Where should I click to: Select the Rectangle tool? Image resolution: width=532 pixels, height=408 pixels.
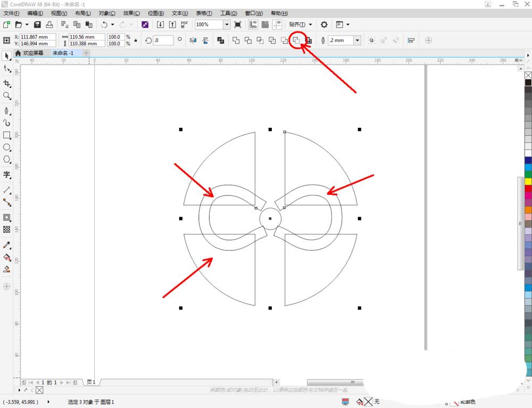6,135
